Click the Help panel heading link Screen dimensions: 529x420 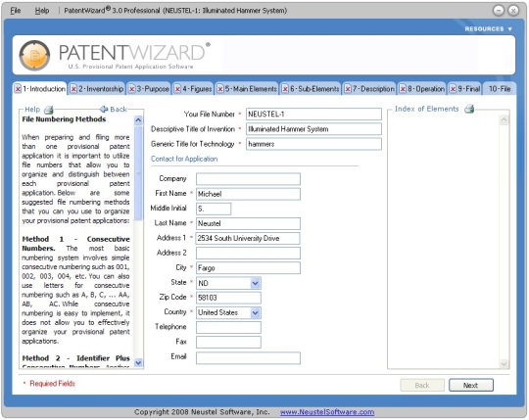point(32,110)
